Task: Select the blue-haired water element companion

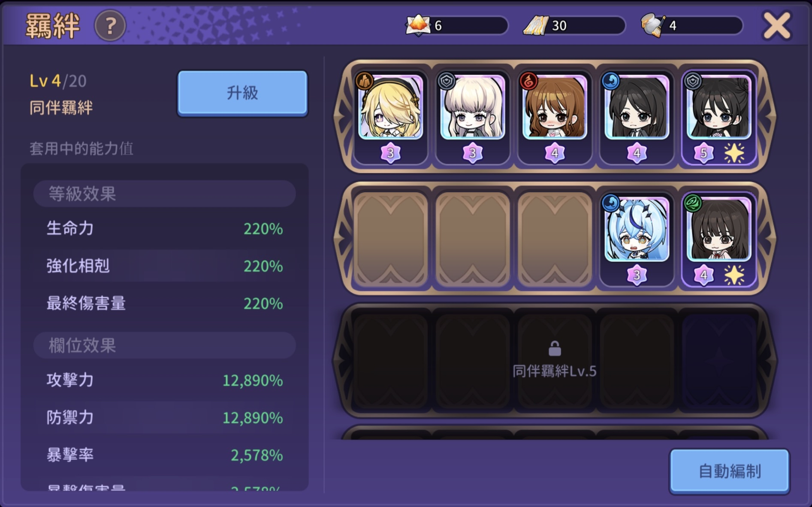Action: point(637,239)
